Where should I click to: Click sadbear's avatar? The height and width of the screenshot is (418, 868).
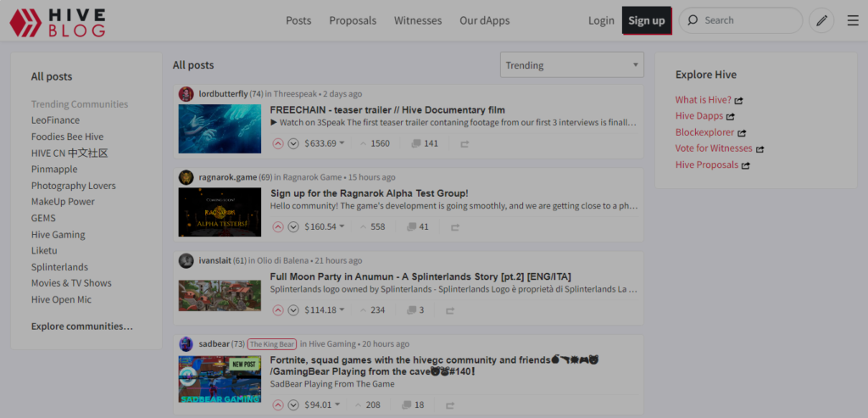pos(186,344)
